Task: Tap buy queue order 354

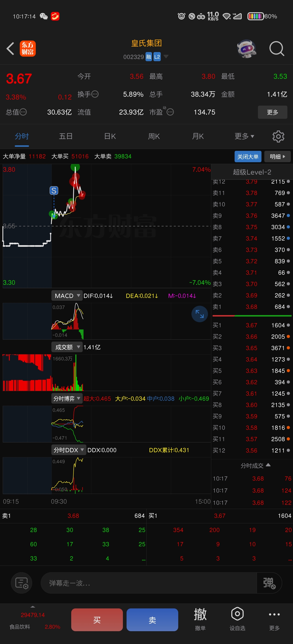Action: tap(178, 530)
